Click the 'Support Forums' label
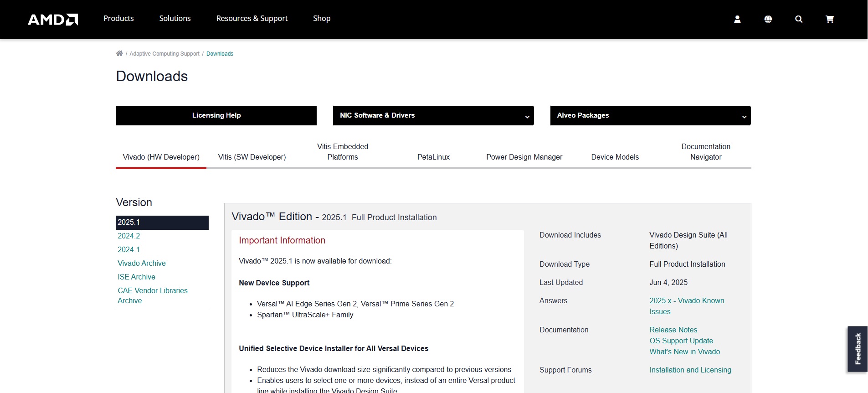 coord(565,370)
